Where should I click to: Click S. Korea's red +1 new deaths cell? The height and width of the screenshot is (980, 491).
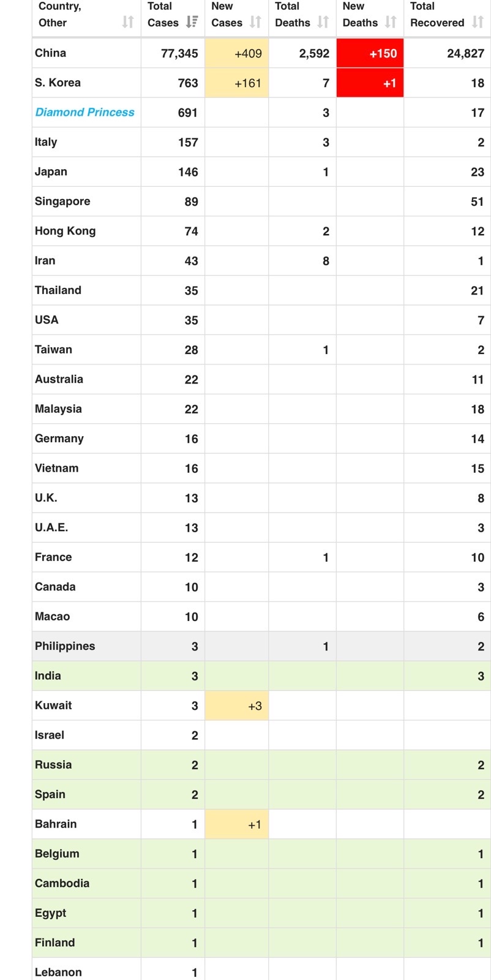tap(370, 83)
